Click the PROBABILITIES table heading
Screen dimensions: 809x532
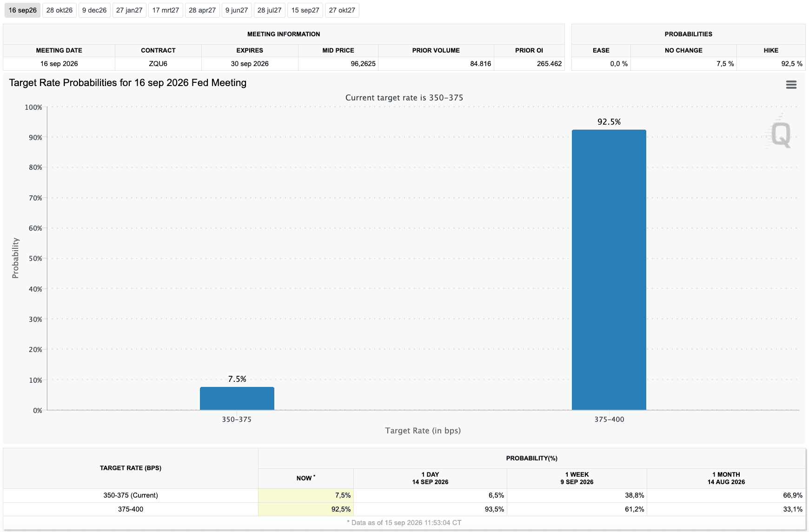689,34
